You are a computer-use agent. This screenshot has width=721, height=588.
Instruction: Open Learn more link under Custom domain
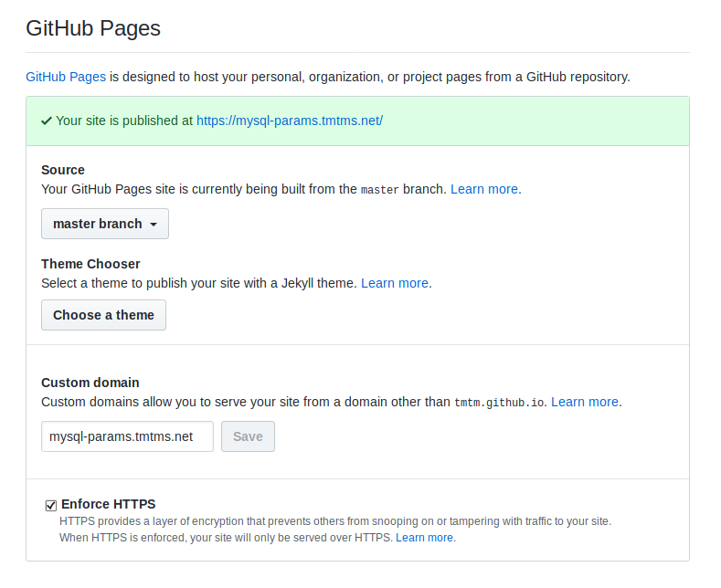pos(585,402)
